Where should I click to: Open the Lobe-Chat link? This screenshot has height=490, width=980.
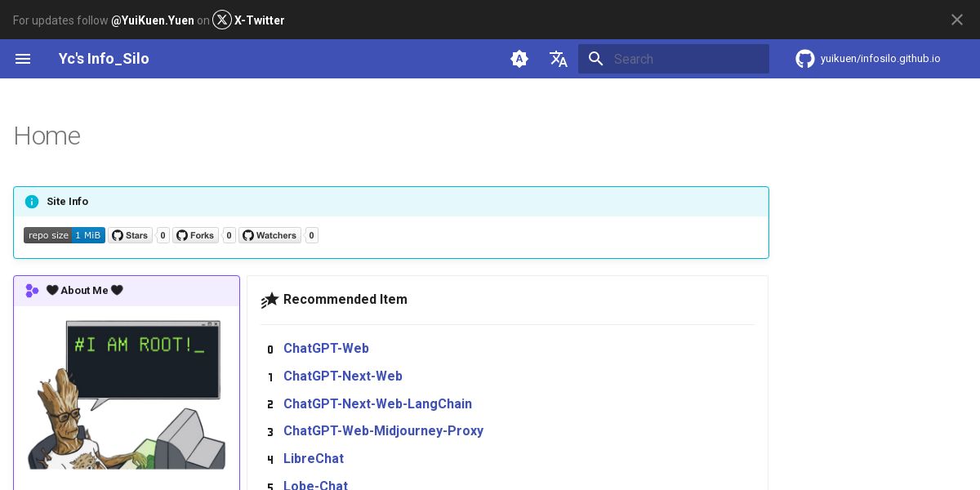[x=315, y=485]
